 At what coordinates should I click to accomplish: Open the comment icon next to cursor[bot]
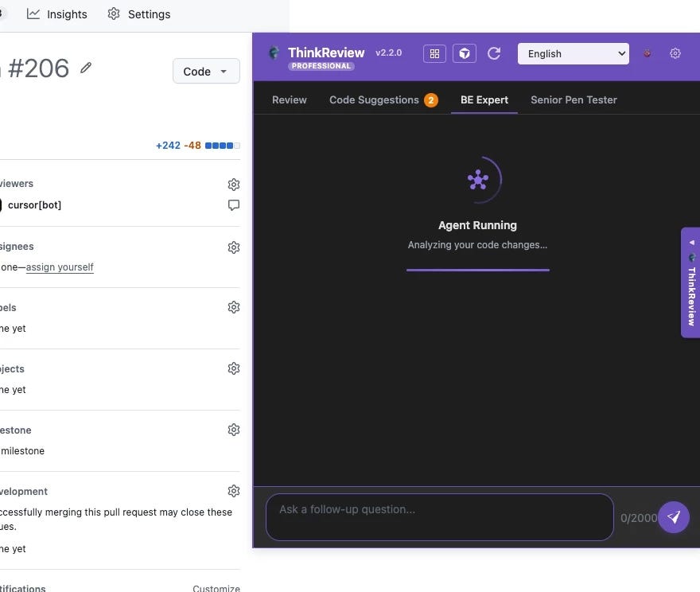[233, 204]
